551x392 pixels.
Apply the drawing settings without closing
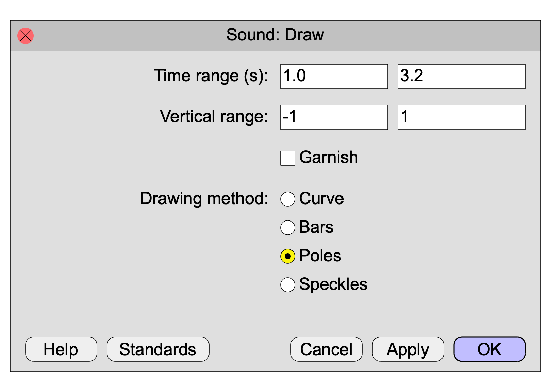tap(408, 349)
